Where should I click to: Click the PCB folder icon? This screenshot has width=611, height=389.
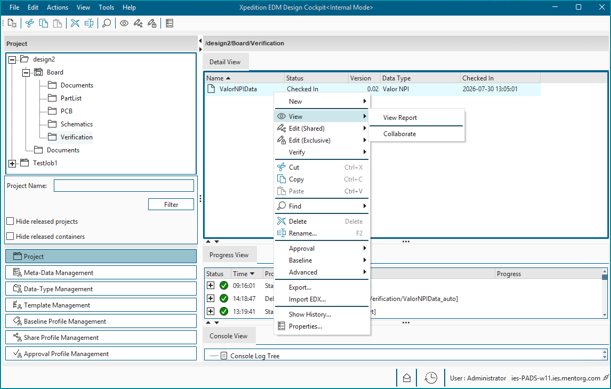(52, 111)
